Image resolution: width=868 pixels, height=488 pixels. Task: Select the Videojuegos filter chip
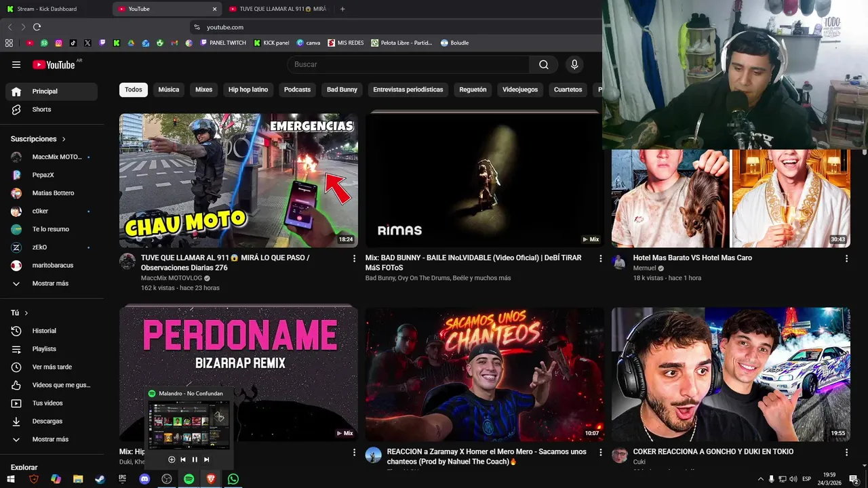[x=520, y=89]
